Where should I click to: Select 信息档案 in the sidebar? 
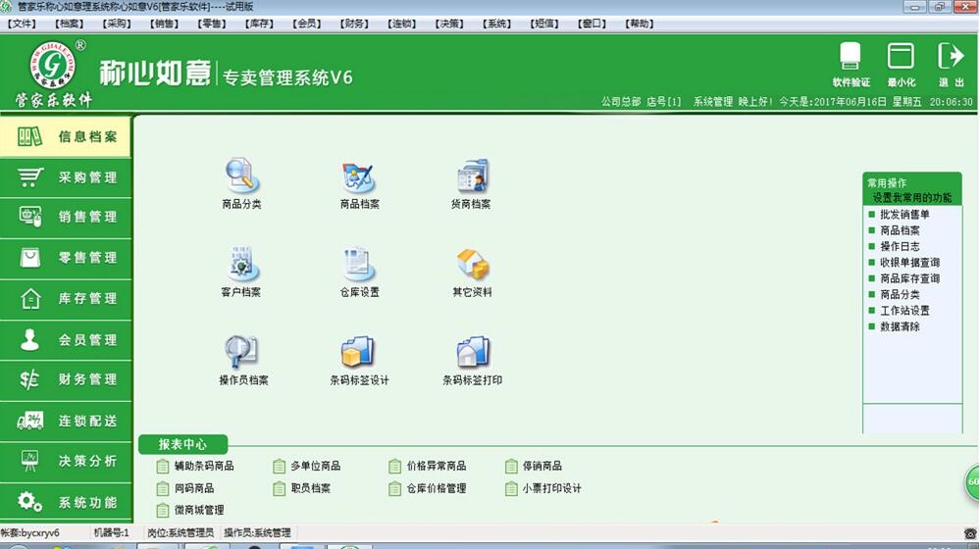coord(66,136)
